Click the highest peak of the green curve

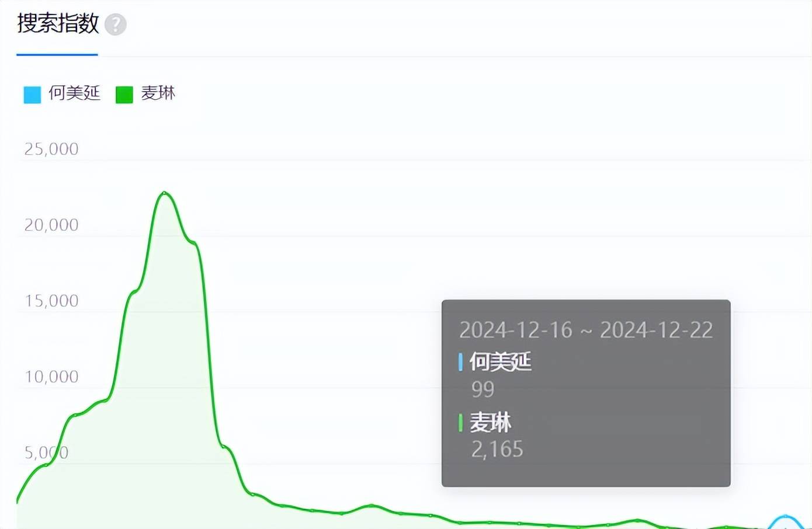[165, 192]
